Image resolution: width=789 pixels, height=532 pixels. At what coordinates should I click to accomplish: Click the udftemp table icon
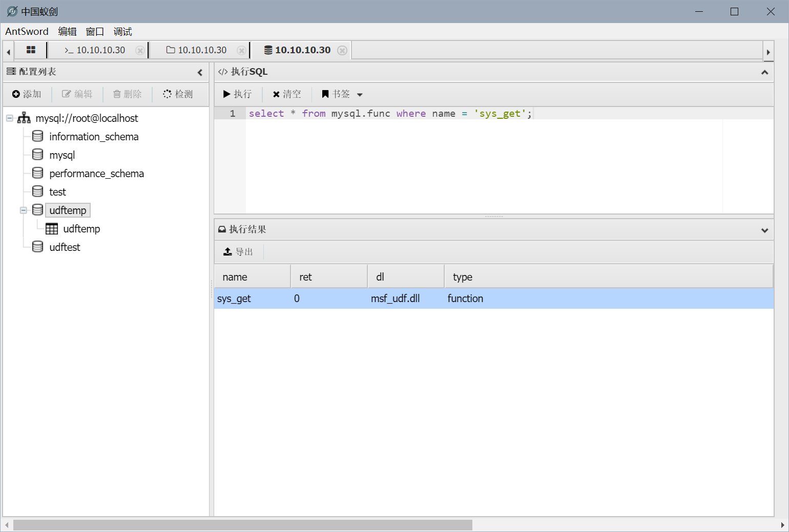tap(52, 229)
